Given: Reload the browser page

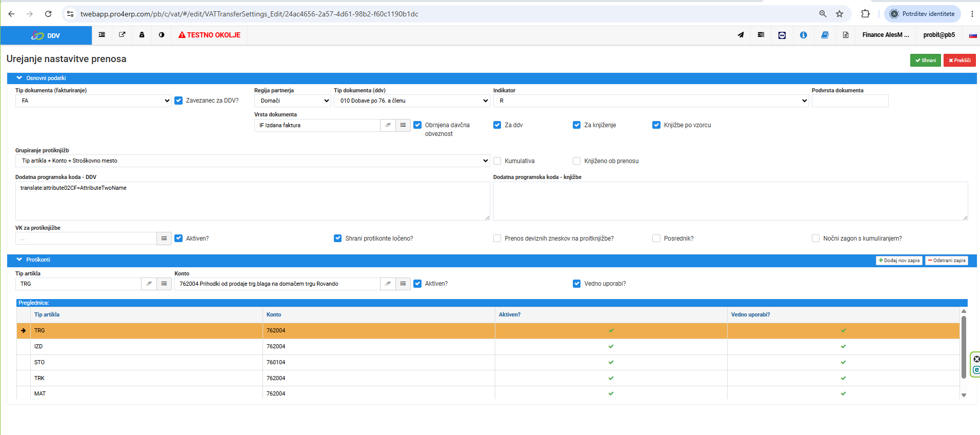Looking at the screenshot, I should [48, 14].
